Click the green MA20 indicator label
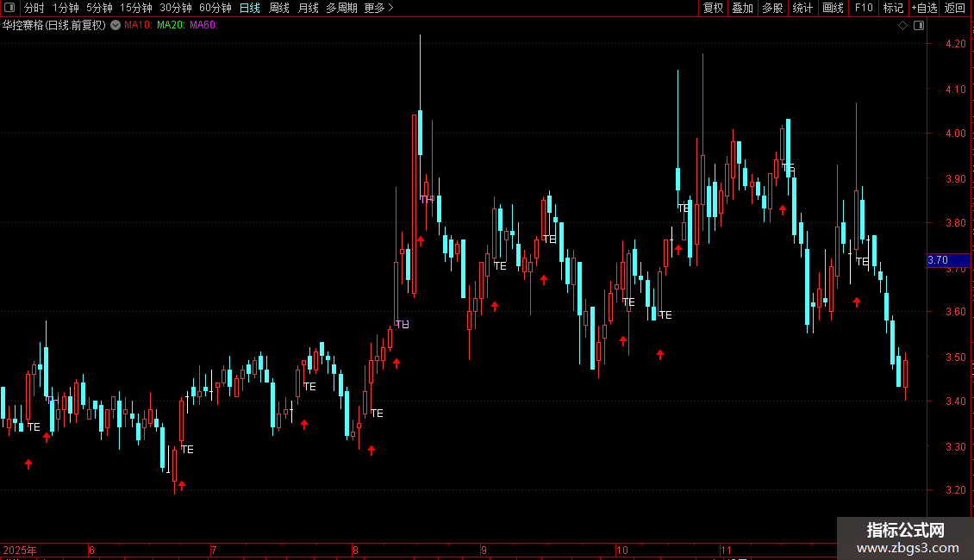974x560 pixels. click(171, 25)
